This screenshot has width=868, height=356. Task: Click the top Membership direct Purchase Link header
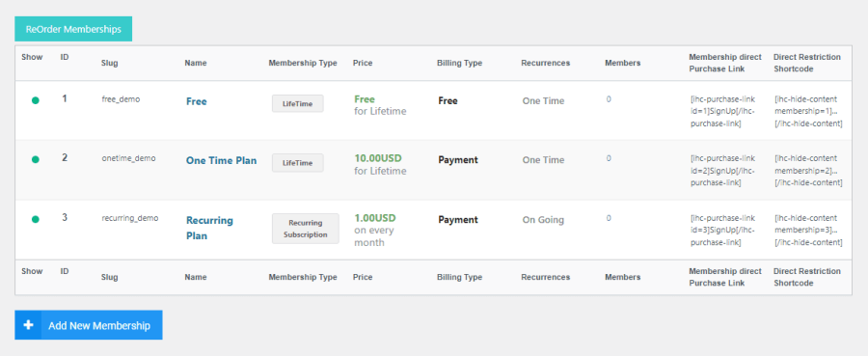[x=725, y=63]
